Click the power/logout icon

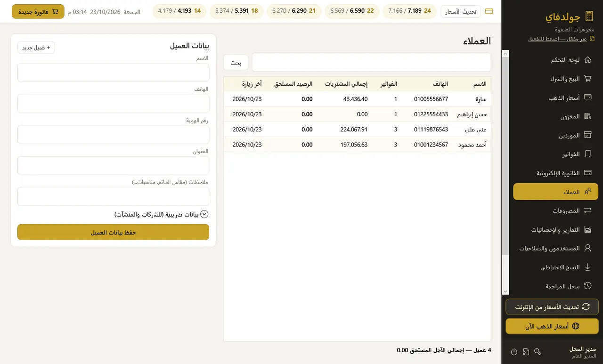point(514,352)
